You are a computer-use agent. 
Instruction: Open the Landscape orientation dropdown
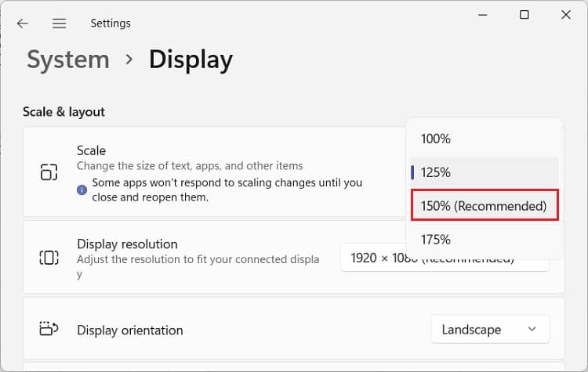click(490, 330)
